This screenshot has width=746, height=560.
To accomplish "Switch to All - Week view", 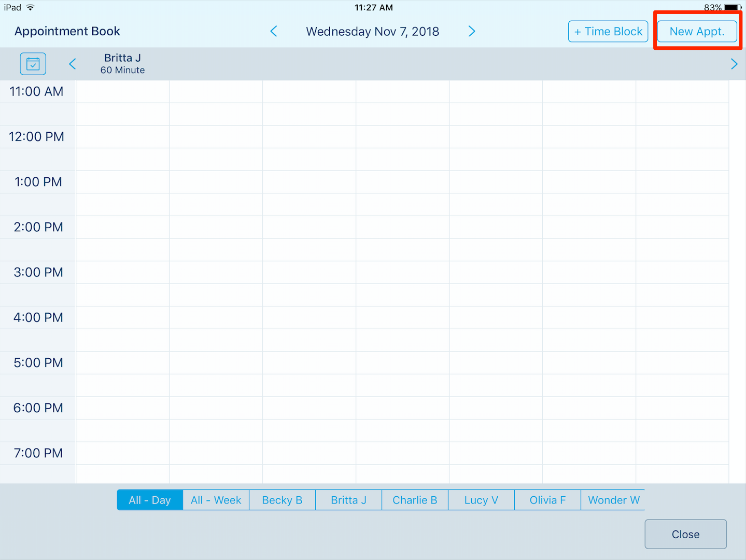I will point(216,500).
